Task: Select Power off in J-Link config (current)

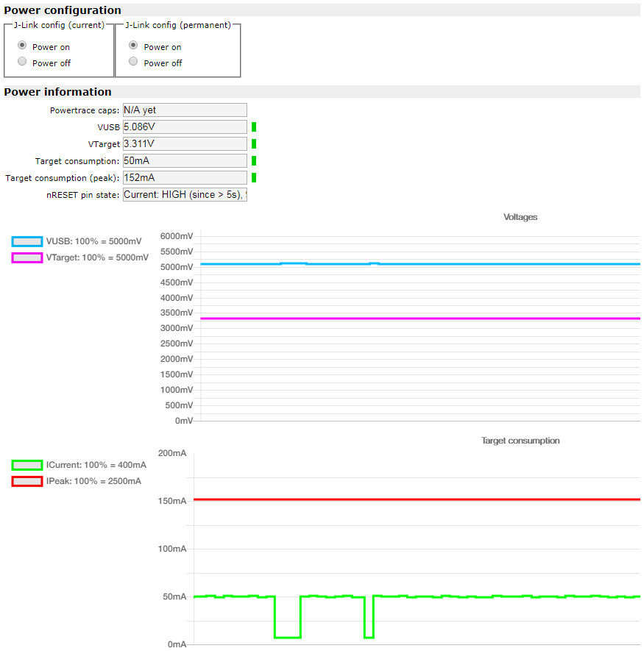Action: coord(22,62)
